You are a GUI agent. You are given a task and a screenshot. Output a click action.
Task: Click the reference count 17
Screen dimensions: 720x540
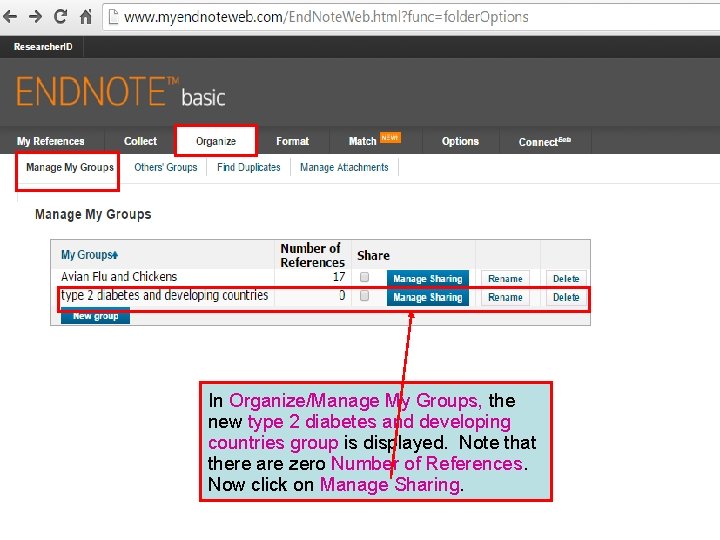[x=339, y=276]
